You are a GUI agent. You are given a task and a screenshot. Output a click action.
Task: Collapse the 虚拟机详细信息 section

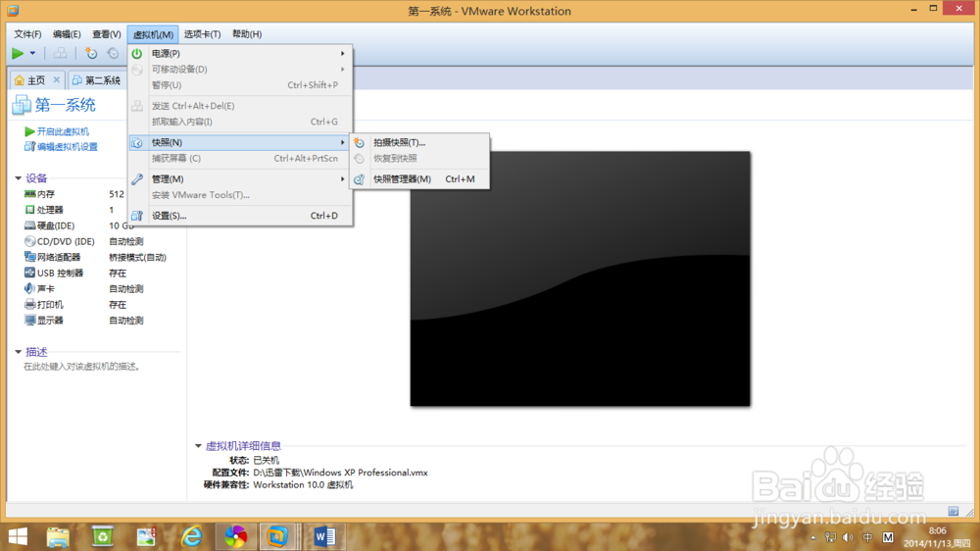coord(198,446)
